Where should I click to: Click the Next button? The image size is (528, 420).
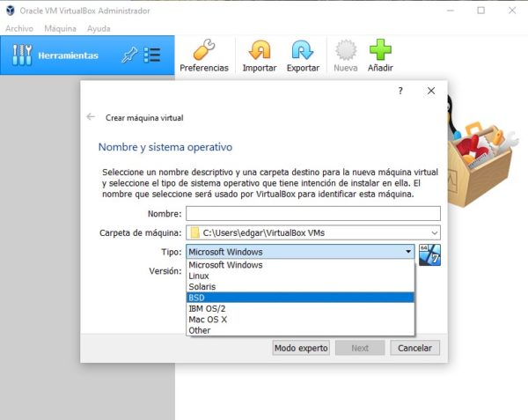tap(360, 348)
